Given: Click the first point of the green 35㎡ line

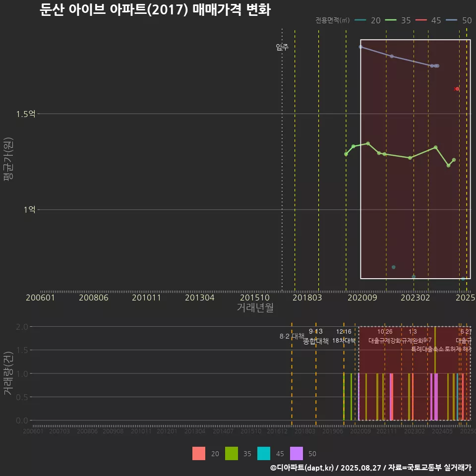Looking at the screenshot, I should point(346,154).
